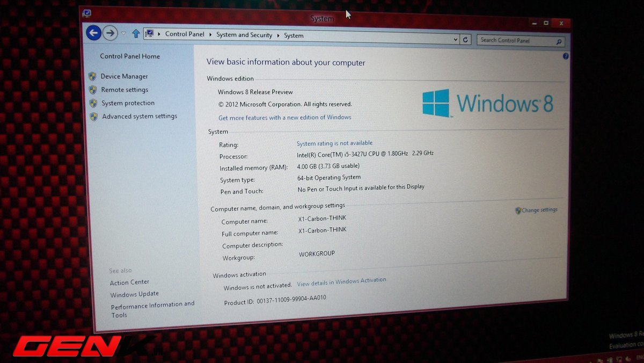Click View basic information heading
The image size is (644, 363).
pyautogui.click(x=286, y=63)
